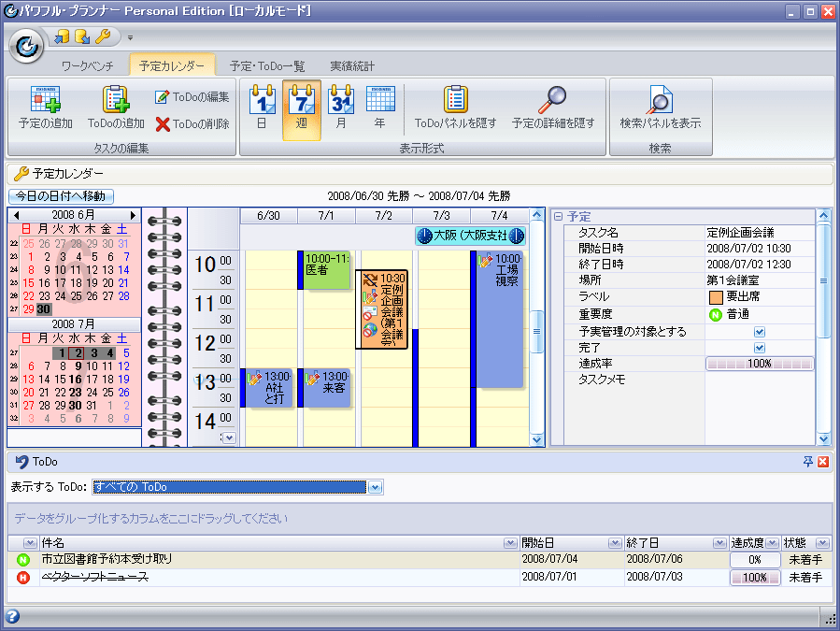Add a new schedule with 予定の追加

click(x=46, y=108)
